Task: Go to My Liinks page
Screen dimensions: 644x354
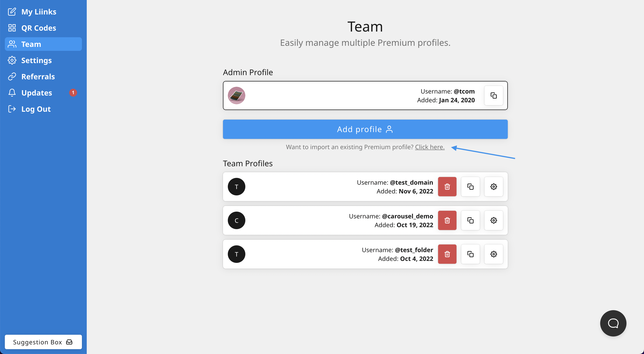Action: [x=39, y=12]
